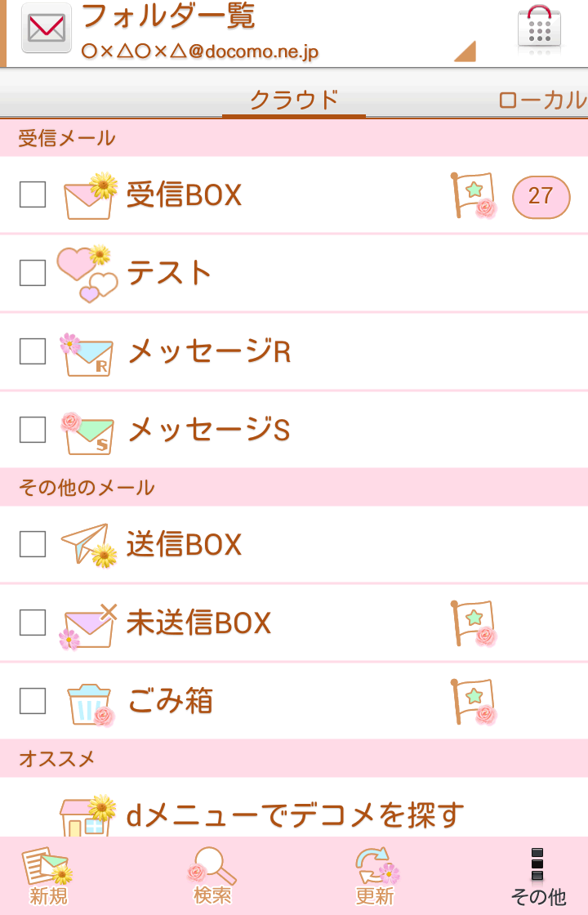Open the apps grid calendar icon
The height and width of the screenshot is (915, 588).
[x=539, y=29]
